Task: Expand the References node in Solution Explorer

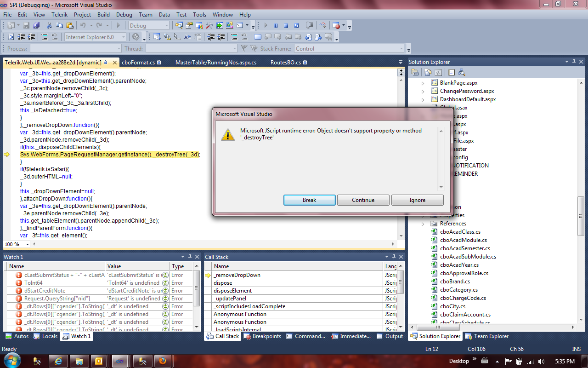Action: tap(423, 224)
